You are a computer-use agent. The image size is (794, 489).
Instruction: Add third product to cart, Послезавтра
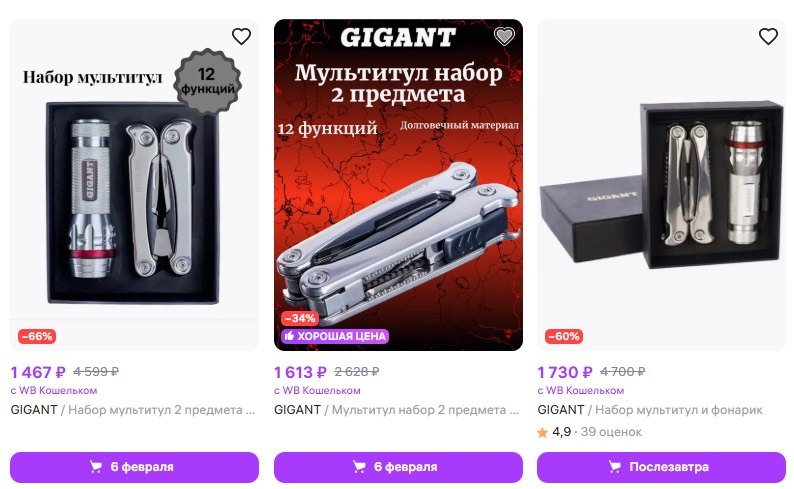[661, 467]
